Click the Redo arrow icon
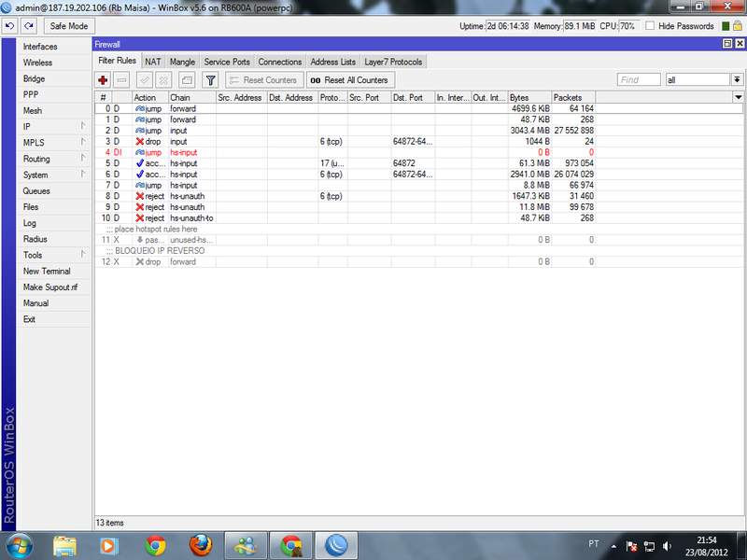This screenshot has width=747, height=560. pos(29,26)
